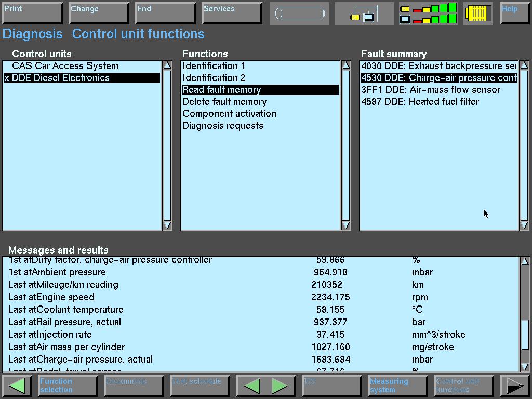Click the green signal status bars indicator
532x399 pixels.
click(428, 14)
